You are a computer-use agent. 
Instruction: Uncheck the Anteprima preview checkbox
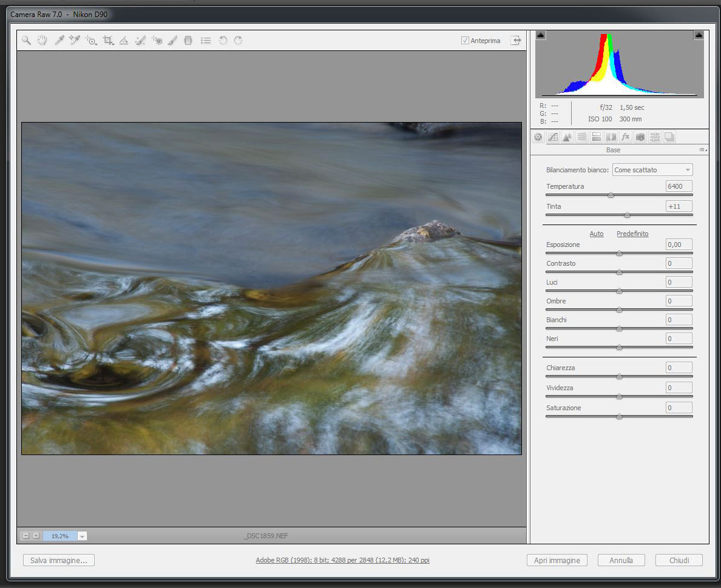coord(465,41)
